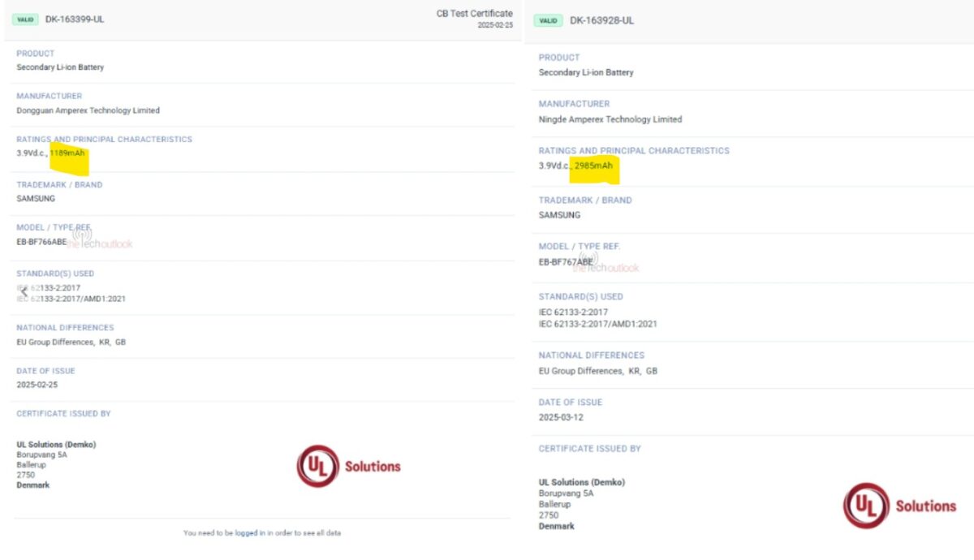974x560 pixels.
Task: Click 'STANDARD(S) USED' label in DK-163399-UL certificate
Action: pyautogui.click(x=55, y=274)
